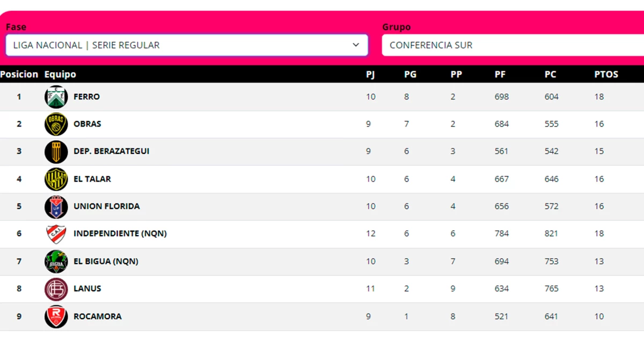
Task: Click the Obras team crest
Action: coord(56,124)
